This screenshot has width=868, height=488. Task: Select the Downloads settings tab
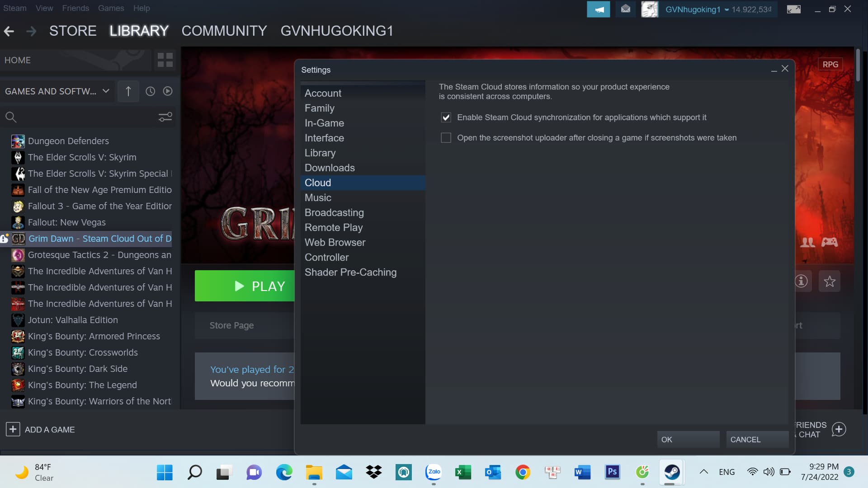coord(330,168)
